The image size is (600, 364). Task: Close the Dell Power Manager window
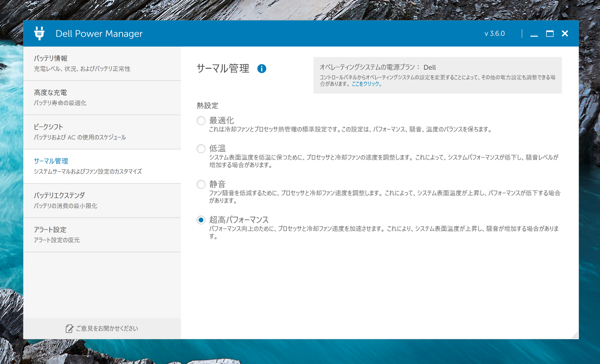coord(565,34)
